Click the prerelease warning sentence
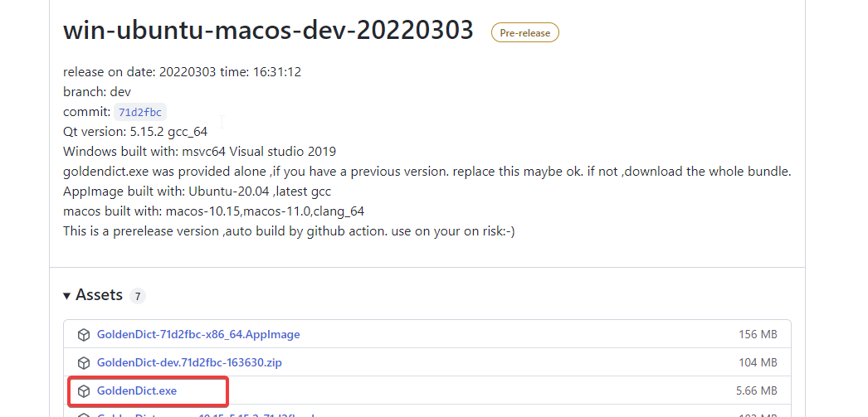The width and height of the screenshot is (868, 417). 289,231
